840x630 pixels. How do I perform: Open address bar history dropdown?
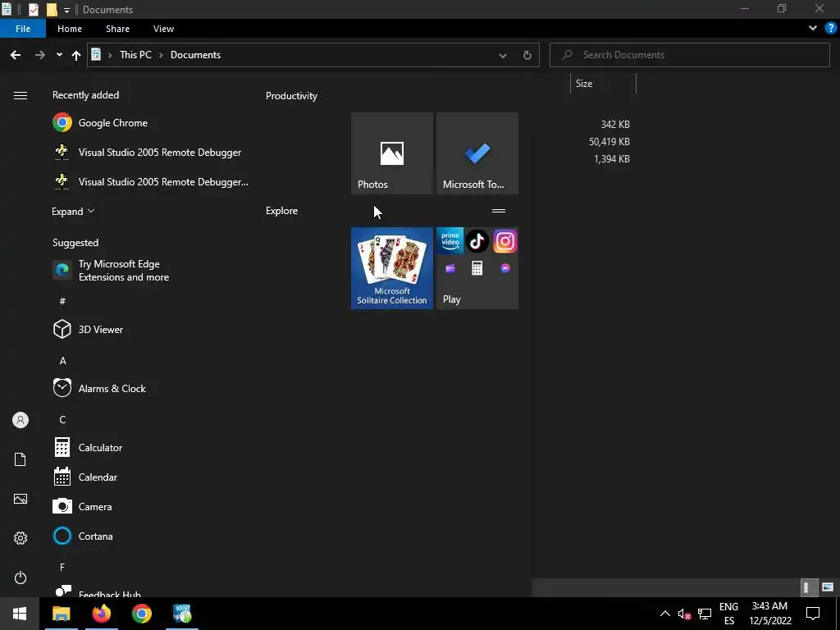pos(503,55)
